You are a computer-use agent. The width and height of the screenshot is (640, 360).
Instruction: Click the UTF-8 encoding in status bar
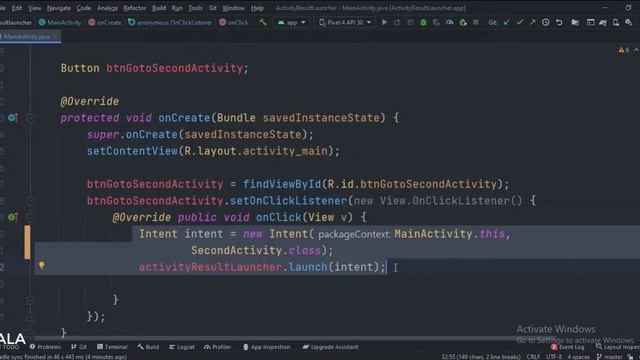[x=553, y=357]
